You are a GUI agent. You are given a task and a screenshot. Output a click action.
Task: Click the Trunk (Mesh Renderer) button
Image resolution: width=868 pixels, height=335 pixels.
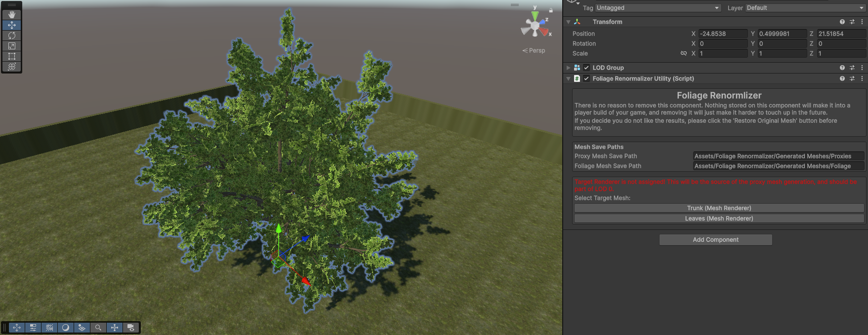[x=719, y=208]
